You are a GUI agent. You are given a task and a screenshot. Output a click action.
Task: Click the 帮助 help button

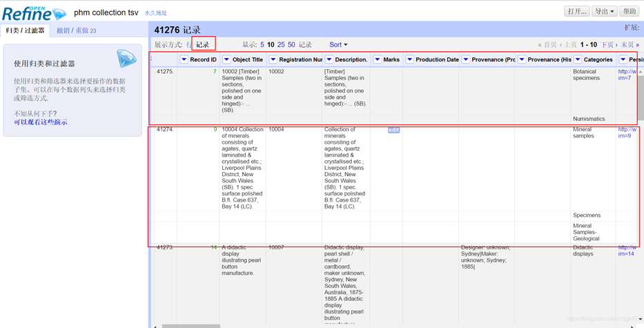[x=630, y=11]
